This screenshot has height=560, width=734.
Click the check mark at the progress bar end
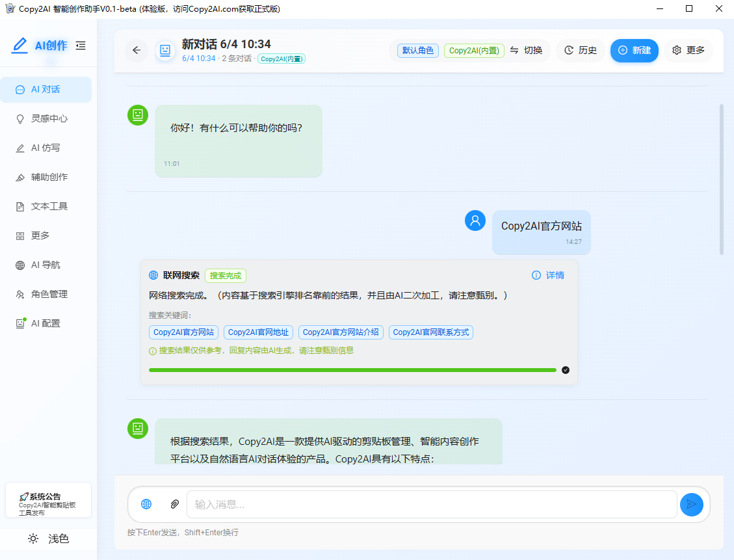pos(566,370)
